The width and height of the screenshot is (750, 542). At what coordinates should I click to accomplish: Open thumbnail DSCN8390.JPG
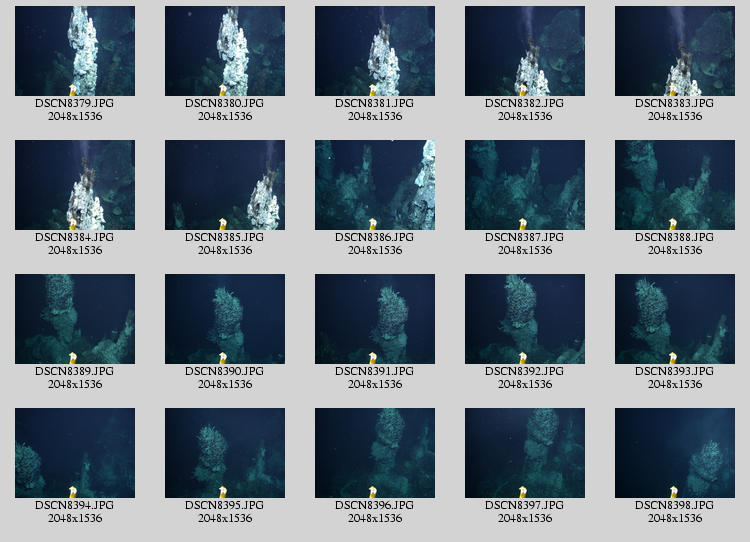[x=225, y=319]
